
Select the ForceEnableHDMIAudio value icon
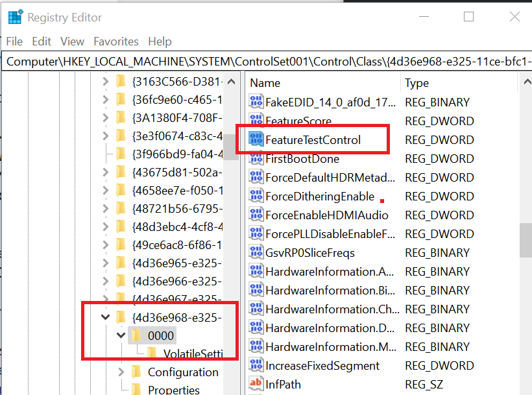click(256, 215)
